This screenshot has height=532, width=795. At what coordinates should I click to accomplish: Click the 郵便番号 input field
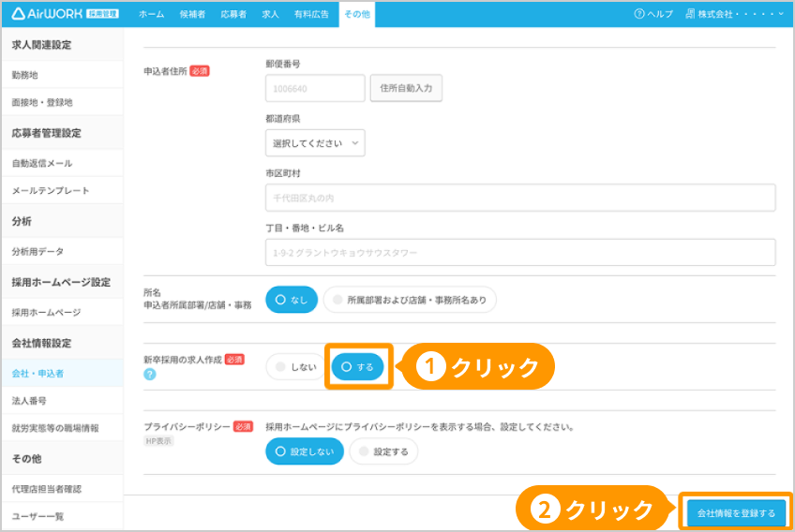[x=315, y=88]
